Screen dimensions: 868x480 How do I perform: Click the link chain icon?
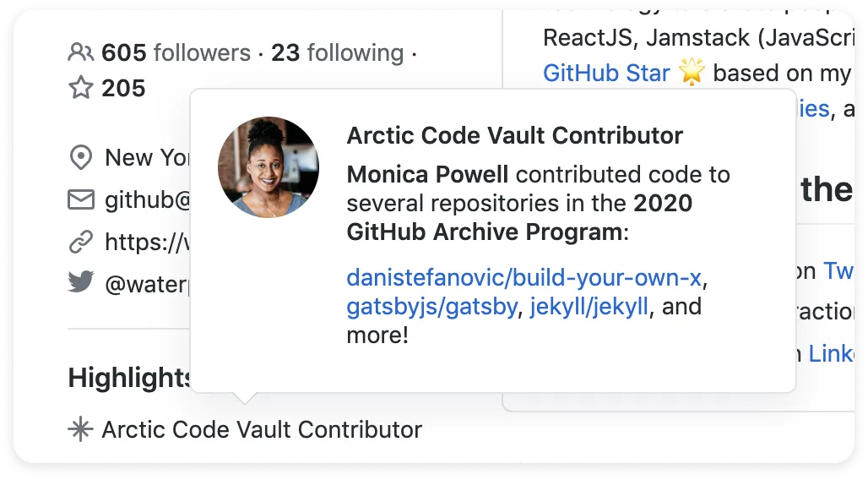pos(81,243)
